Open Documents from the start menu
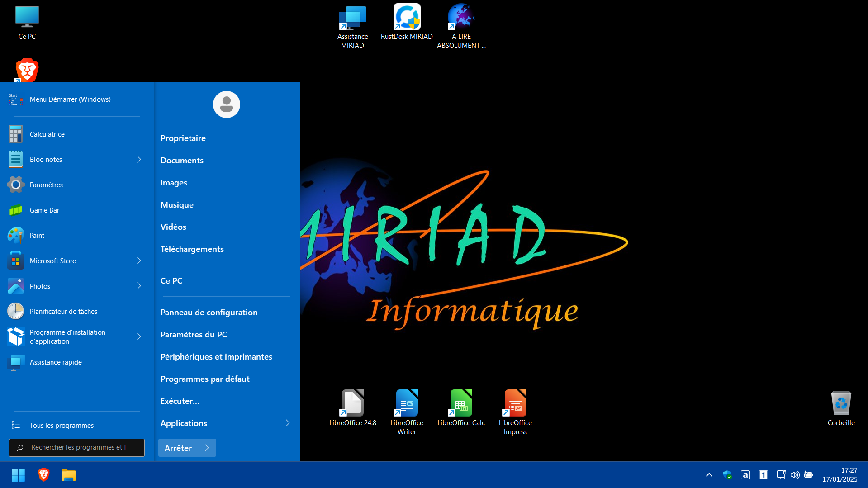 182,161
